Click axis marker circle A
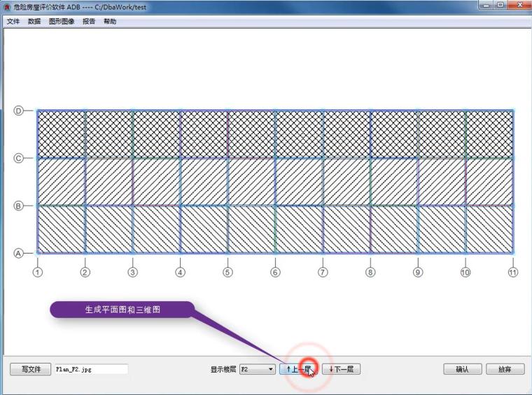This screenshot has width=532, height=395. (x=19, y=253)
